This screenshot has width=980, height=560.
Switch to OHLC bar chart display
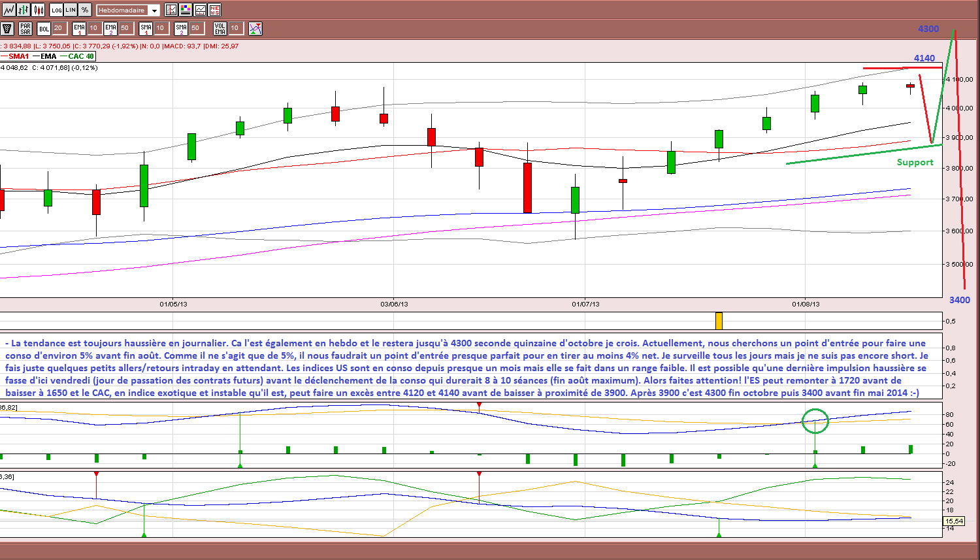pos(24,10)
